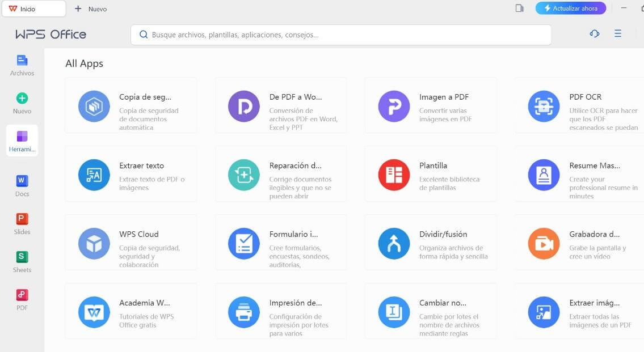This screenshot has height=352, width=644.
Task: Click the search magnifier icon
Action: [x=144, y=35]
